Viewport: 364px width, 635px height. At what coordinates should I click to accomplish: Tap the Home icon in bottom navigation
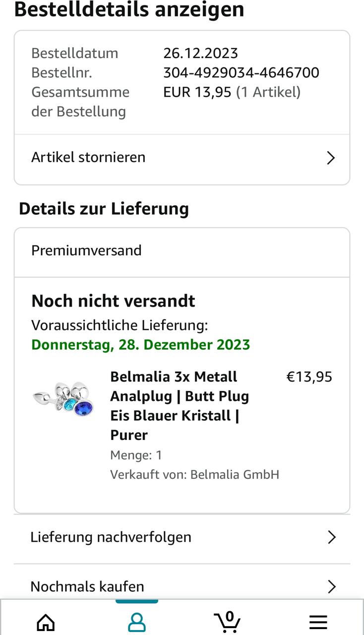(46, 621)
